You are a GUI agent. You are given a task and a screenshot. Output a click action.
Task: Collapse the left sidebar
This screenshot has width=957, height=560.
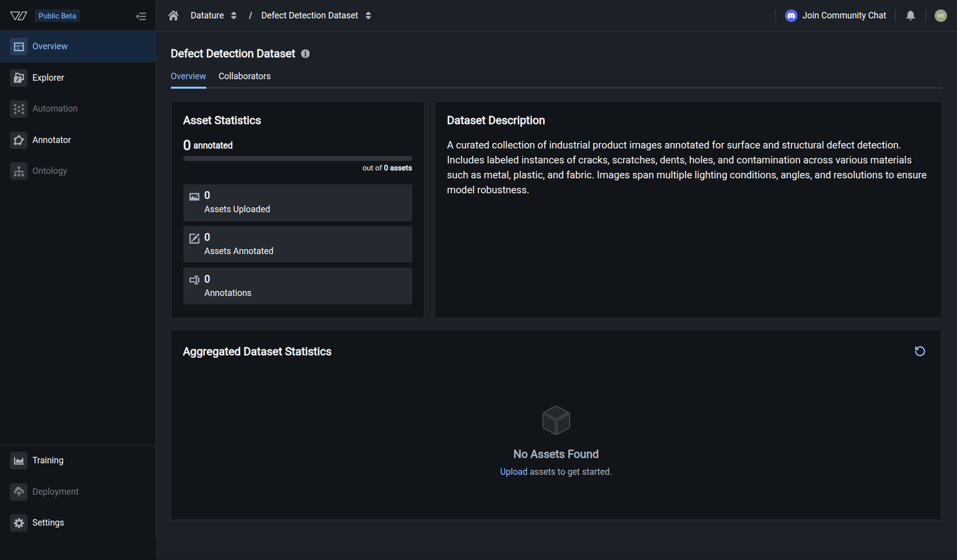pyautogui.click(x=141, y=15)
